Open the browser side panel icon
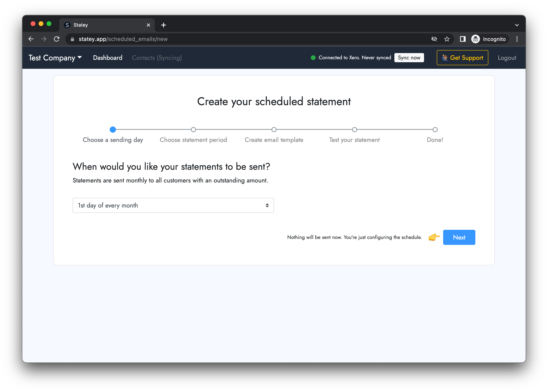Image resolution: width=548 pixels, height=392 pixels. (462, 39)
